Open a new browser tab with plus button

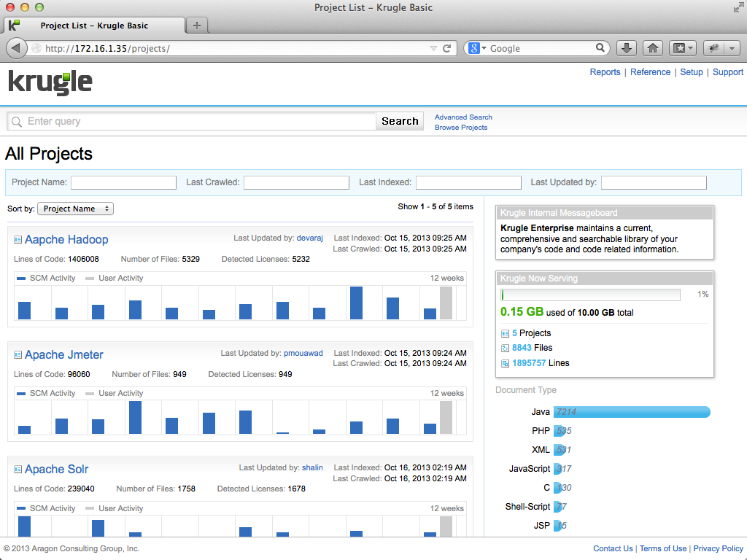click(197, 26)
